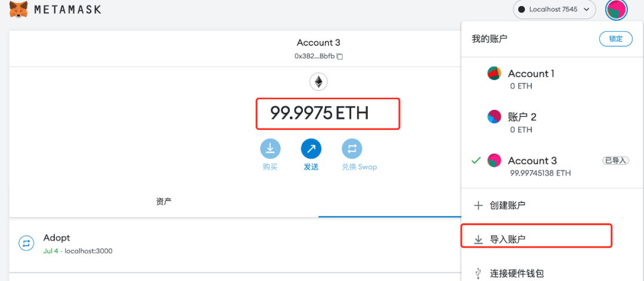Click the Account 1 avatar icon
The image size is (644, 281).
[x=494, y=73]
